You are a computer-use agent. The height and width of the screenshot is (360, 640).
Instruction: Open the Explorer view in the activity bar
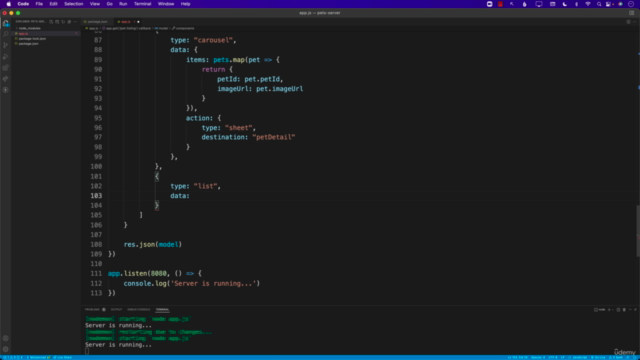pos(6,24)
